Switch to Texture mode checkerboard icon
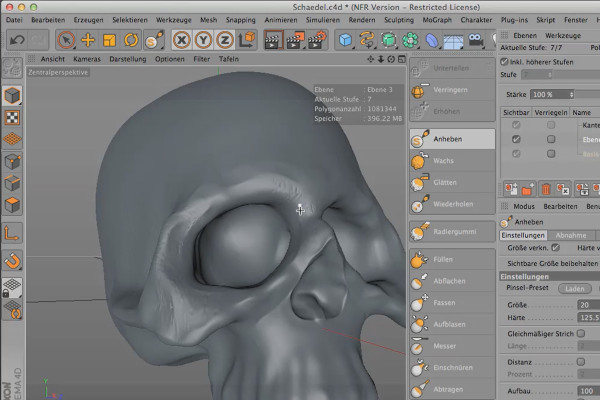600x400 pixels. (x=12, y=118)
